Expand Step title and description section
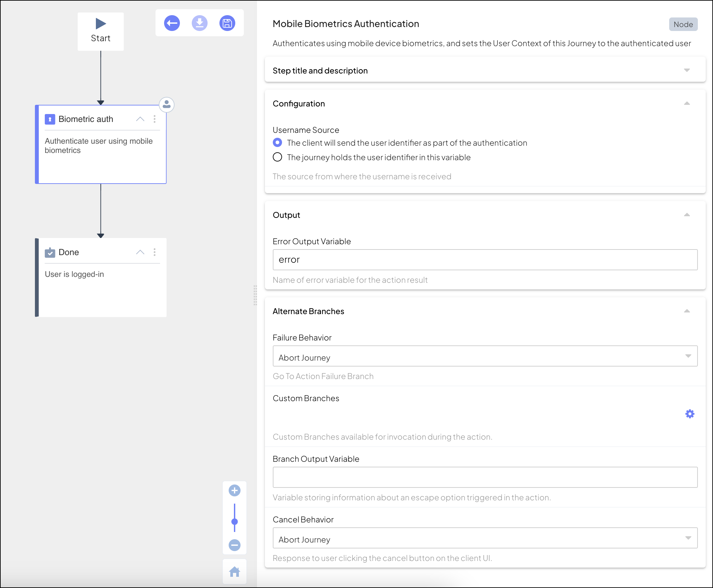This screenshot has height=588, width=713. (x=687, y=71)
